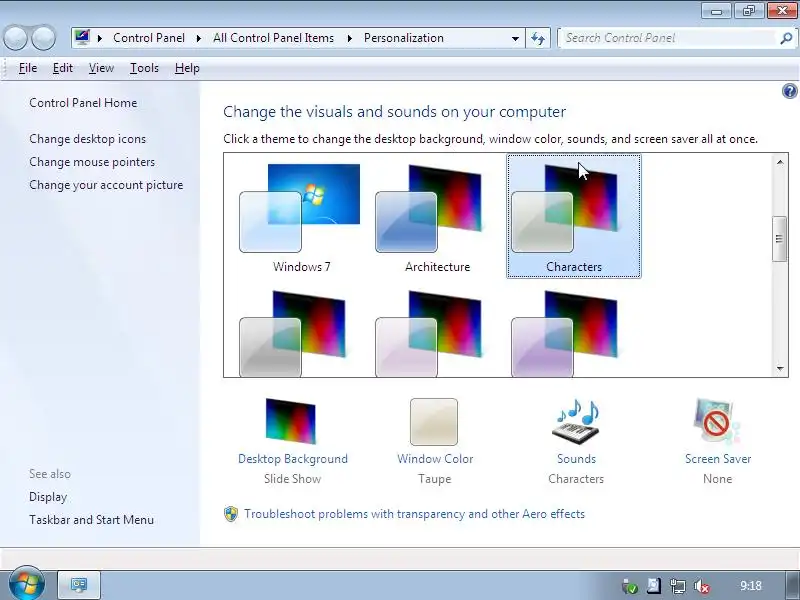Open the Windows Start orb
The image size is (800, 600).
27,583
